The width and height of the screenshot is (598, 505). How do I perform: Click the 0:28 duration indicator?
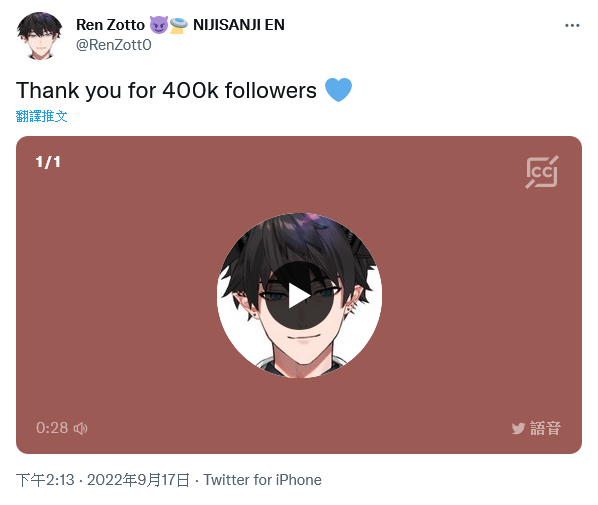pos(52,428)
